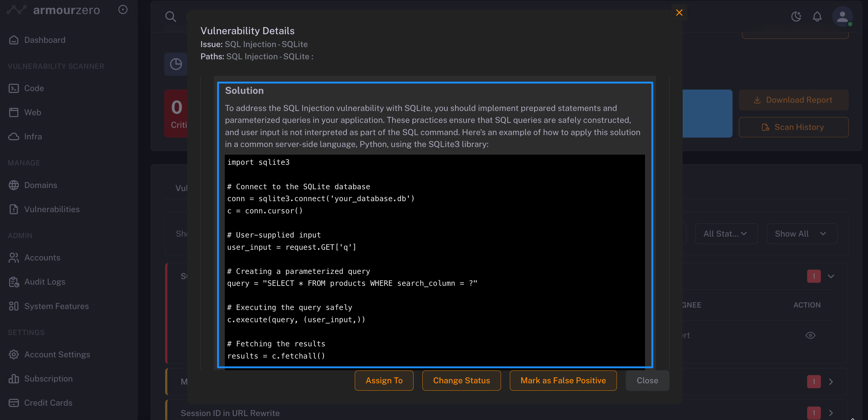868x420 pixels.
Task: Click the Assign To button
Action: point(384,380)
